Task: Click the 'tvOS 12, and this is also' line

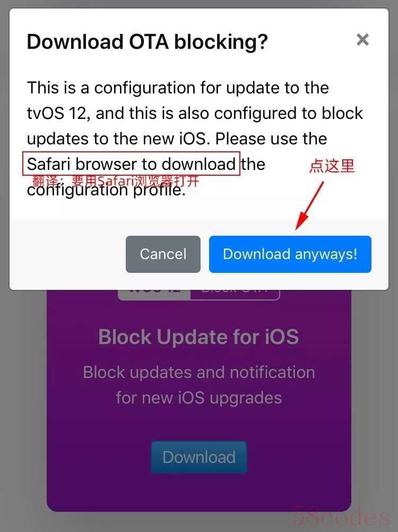Action: point(195,113)
